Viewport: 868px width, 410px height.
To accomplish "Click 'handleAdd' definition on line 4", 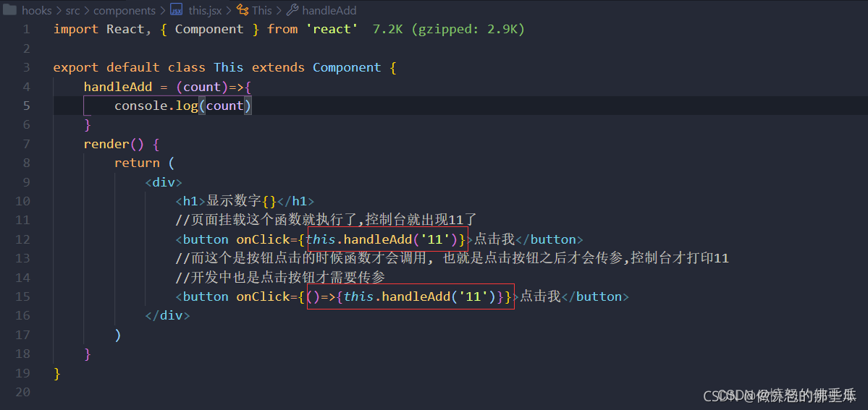I will pos(118,87).
